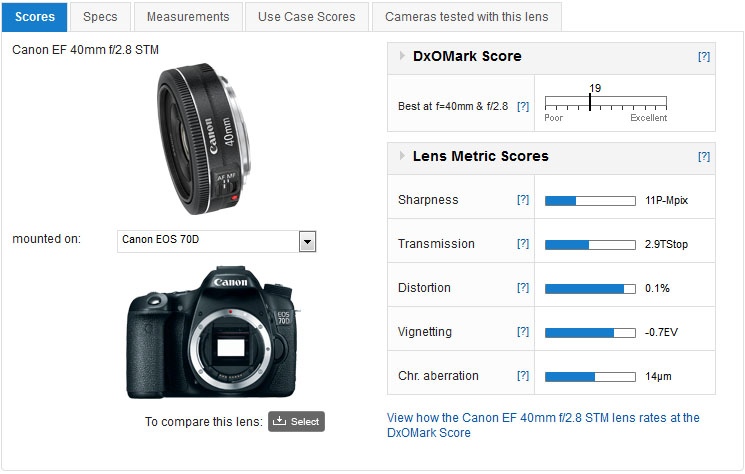
Task: Open help icon next to Transmission
Action: tap(523, 244)
